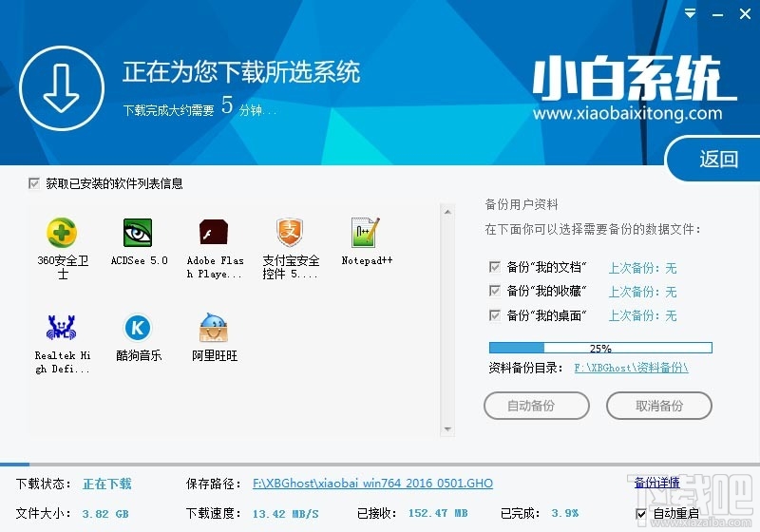Select the ACDSee 5.0 eye icon
The height and width of the screenshot is (532, 760).
138,233
